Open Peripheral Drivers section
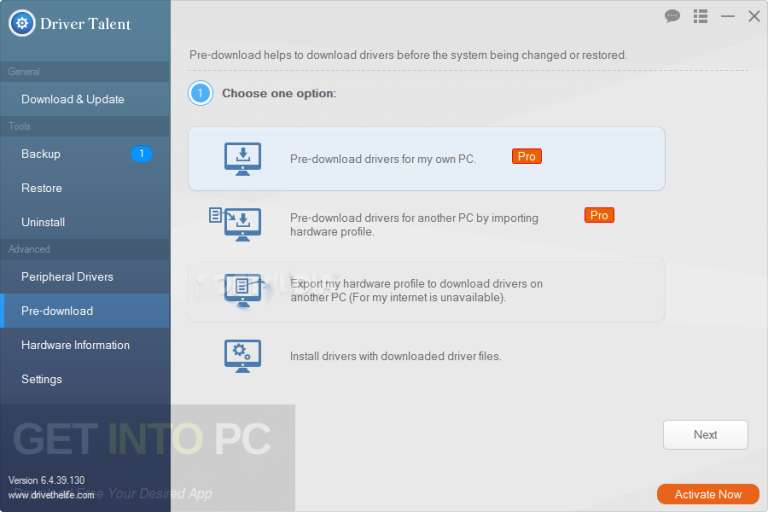 85,277
